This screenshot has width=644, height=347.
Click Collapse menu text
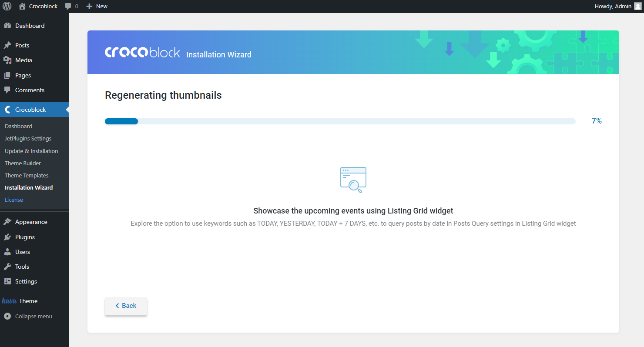(x=34, y=316)
